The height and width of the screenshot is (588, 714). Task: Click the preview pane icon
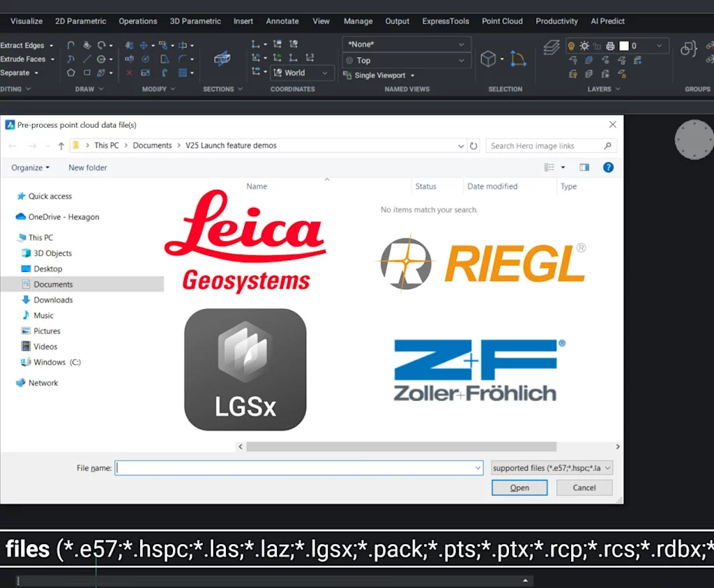point(584,167)
